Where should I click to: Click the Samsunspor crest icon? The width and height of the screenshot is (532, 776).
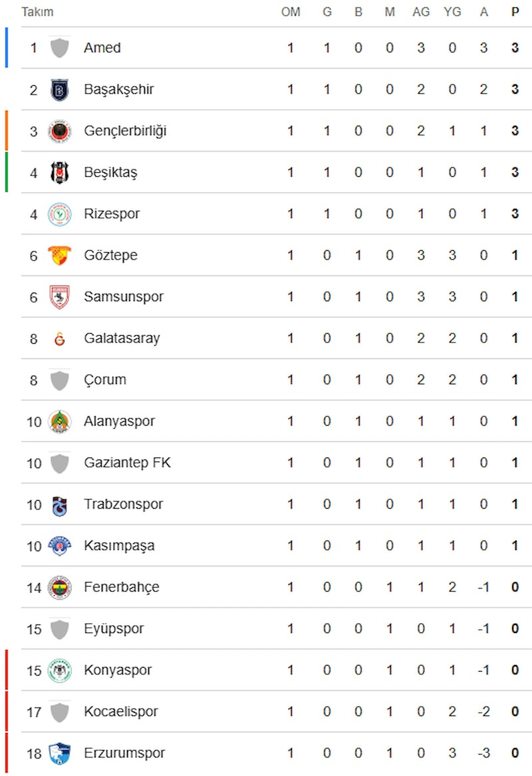point(59,297)
